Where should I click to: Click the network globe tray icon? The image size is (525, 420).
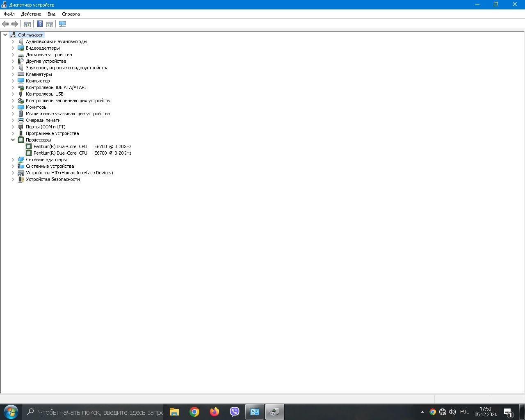coord(443,412)
